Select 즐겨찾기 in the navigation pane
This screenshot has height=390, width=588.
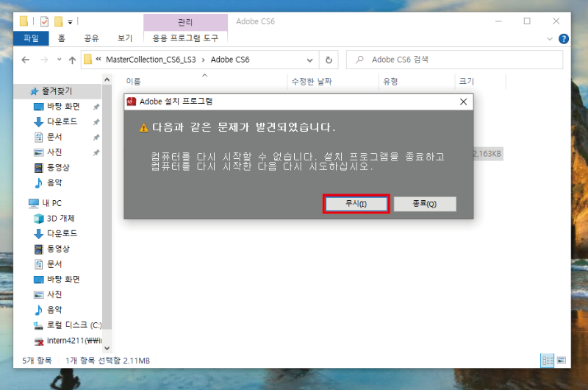coord(57,91)
